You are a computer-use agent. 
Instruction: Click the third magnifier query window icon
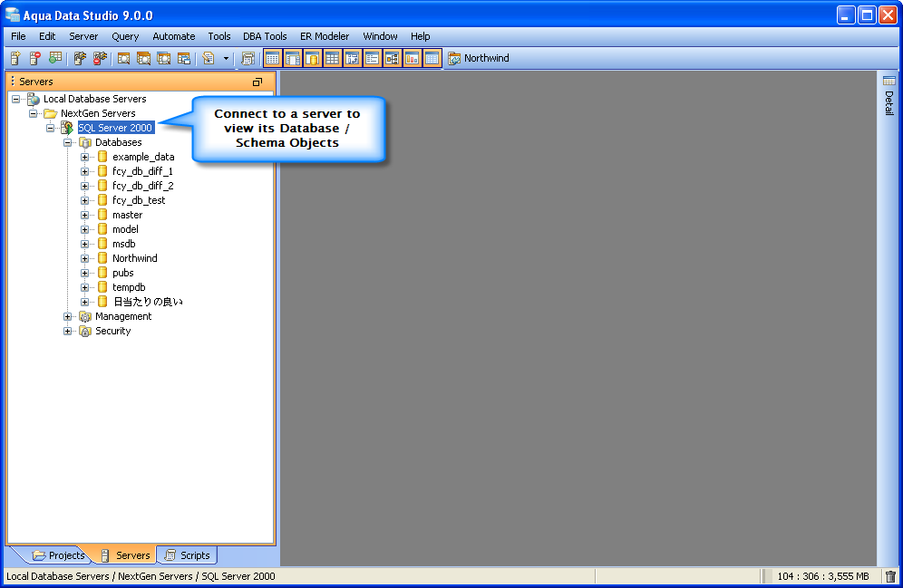[x=163, y=58]
